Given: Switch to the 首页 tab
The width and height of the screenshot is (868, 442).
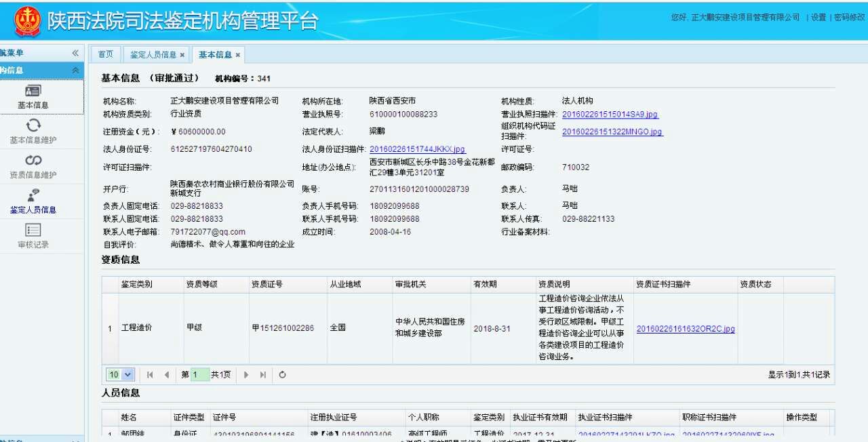Looking at the screenshot, I should (x=105, y=54).
